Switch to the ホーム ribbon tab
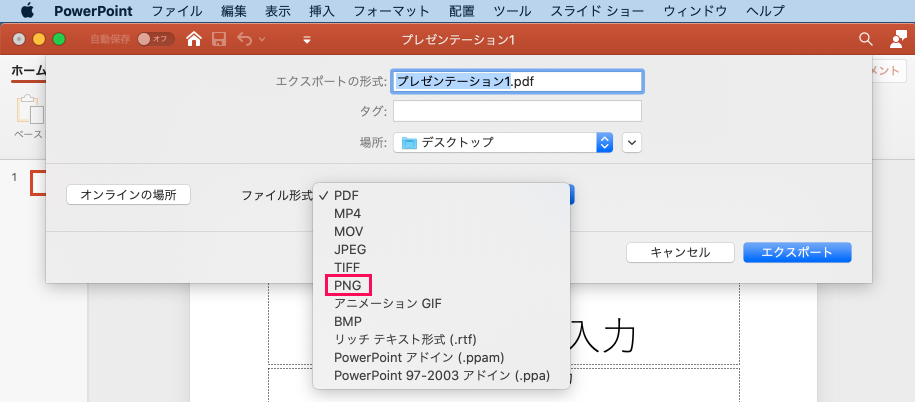The width and height of the screenshot is (915, 402). (x=29, y=71)
